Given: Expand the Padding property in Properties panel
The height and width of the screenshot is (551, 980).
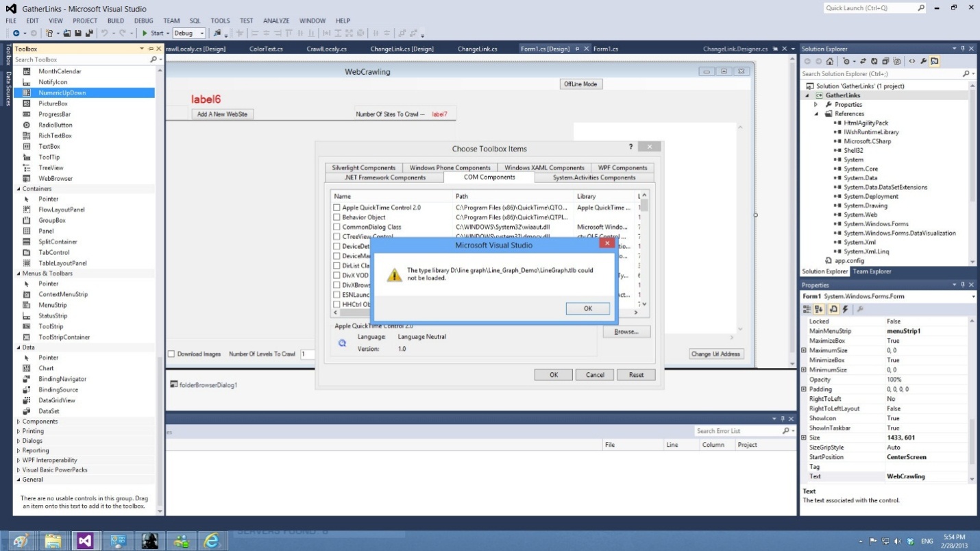Looking at the screenshot, I should [x=804, y=389].
